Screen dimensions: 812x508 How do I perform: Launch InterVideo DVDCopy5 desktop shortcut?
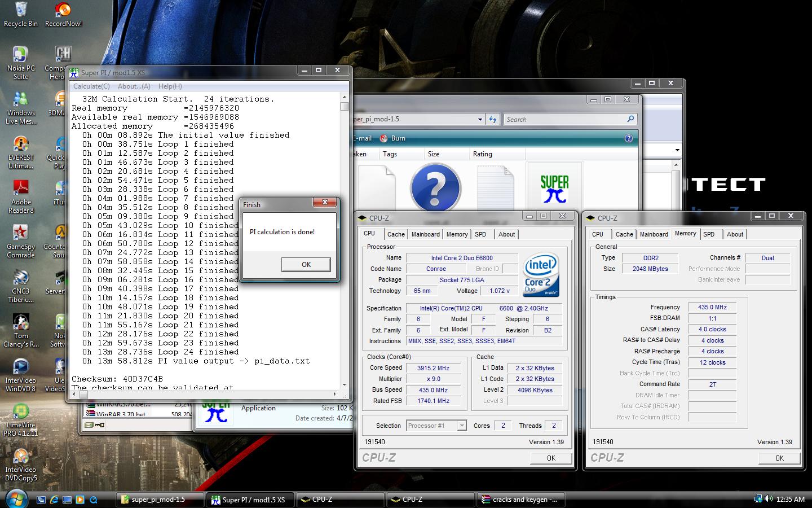(21, 465)
